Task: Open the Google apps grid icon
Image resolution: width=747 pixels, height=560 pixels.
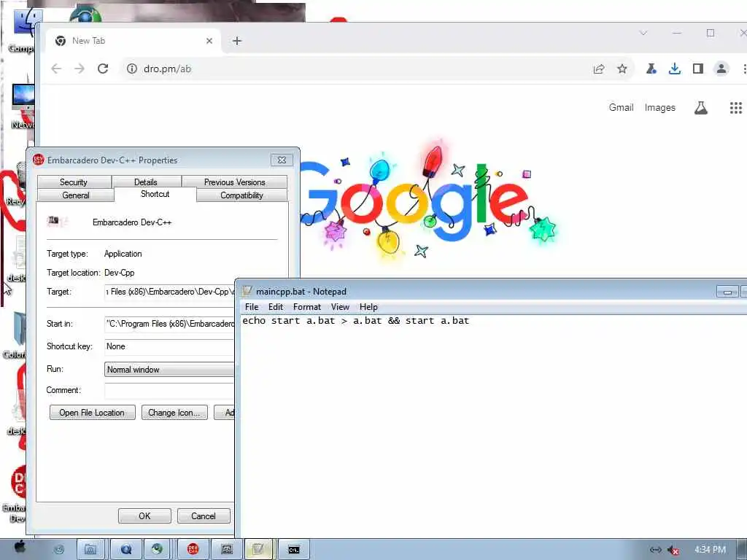Action: coord(736,108)
